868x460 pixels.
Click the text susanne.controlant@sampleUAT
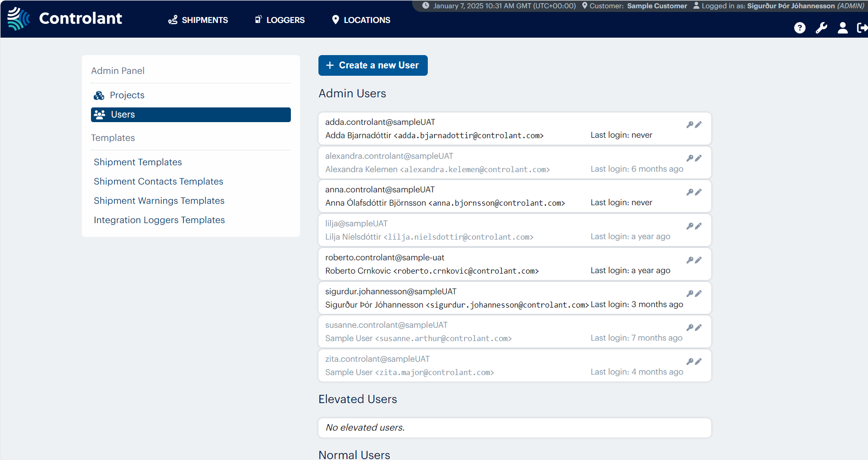(x=386, y=325)
